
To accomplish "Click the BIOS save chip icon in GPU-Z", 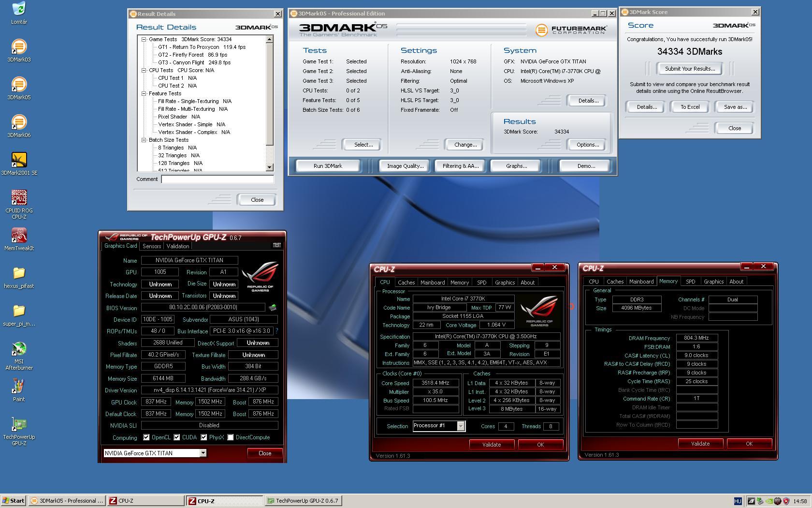I will click(273, 308).
